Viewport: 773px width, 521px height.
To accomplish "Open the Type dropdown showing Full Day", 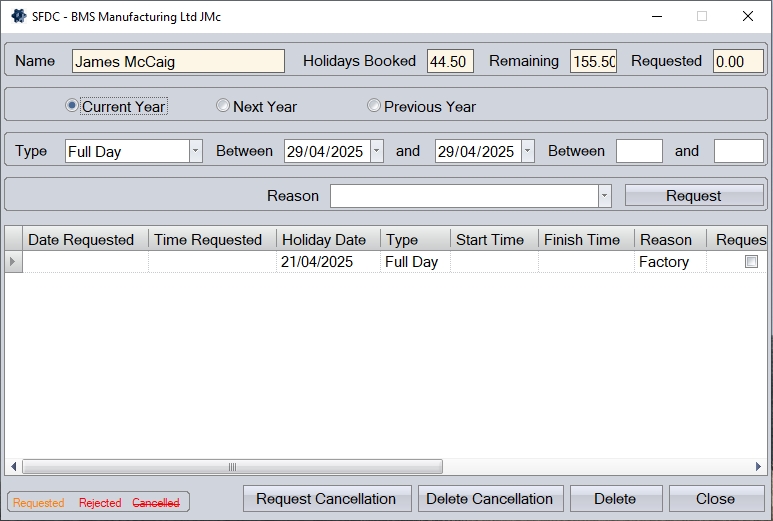I will tap(195, 151).
